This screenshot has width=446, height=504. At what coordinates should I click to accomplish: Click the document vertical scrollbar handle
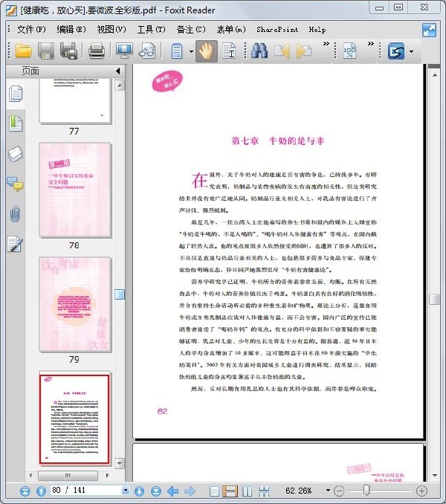pyautogui.click(x=434, y=299)
